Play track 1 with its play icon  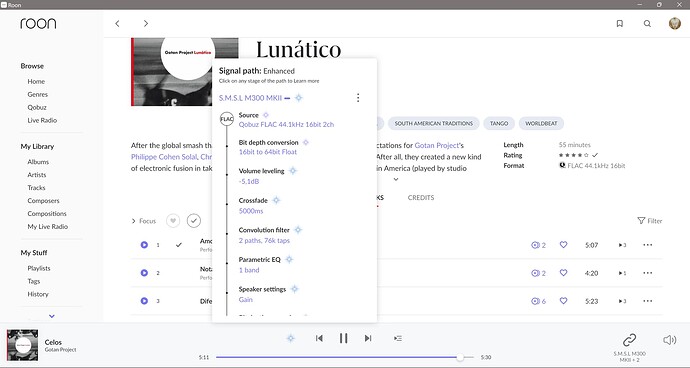pyautogui.click(x=144, y=245)
